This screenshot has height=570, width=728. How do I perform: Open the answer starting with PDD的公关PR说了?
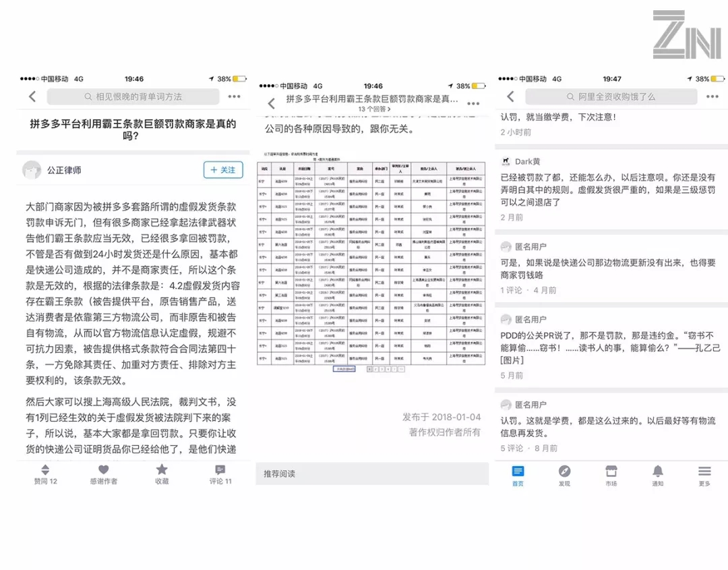tap(610, 347)
